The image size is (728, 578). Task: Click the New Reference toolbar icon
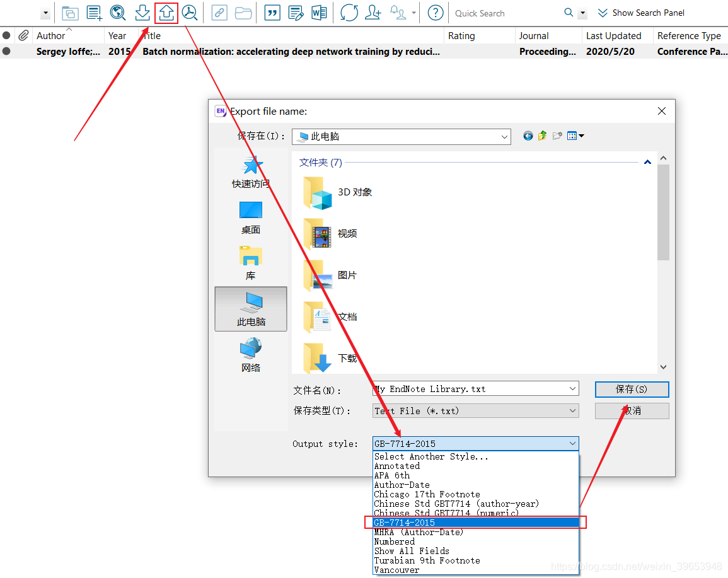[95, 13]
